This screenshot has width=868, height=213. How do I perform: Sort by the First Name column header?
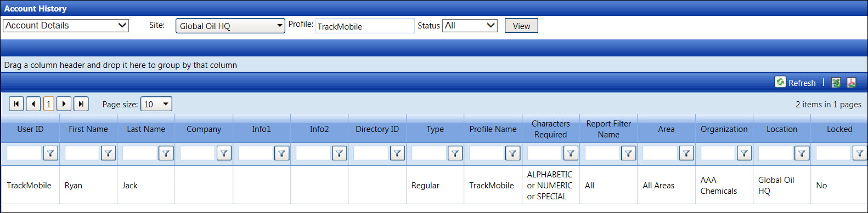coord(88,129)
